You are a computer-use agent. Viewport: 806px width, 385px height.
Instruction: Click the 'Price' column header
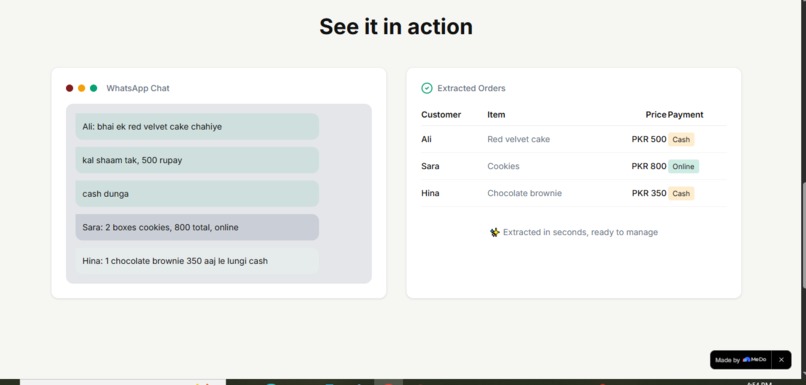point(656,115)
